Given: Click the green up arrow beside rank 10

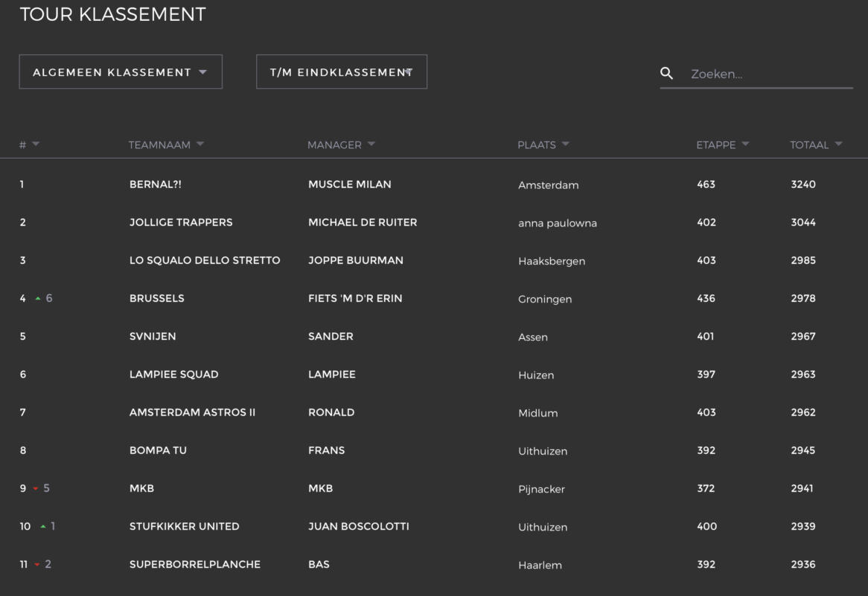Looking at the screenshot, I should pos(43,526).
